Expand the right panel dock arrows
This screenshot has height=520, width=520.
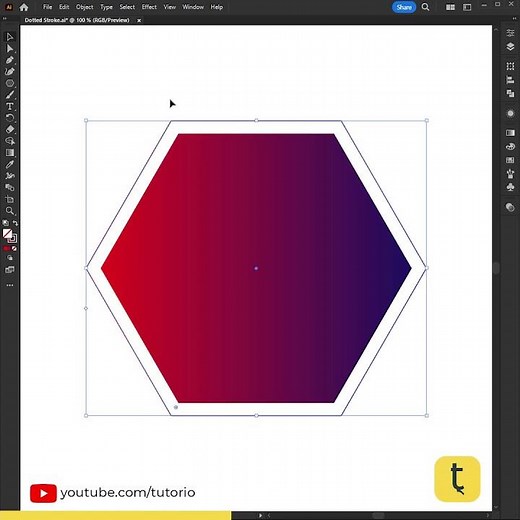coord(515,19)
